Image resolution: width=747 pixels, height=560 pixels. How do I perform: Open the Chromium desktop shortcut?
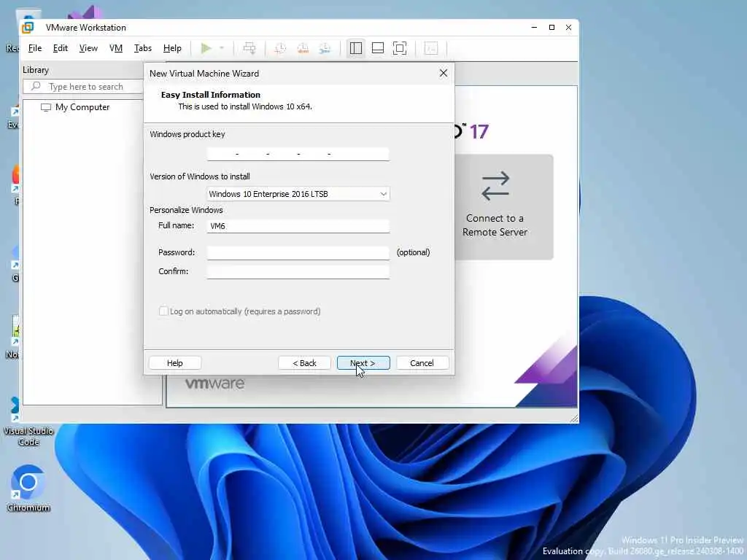point(28,488)
